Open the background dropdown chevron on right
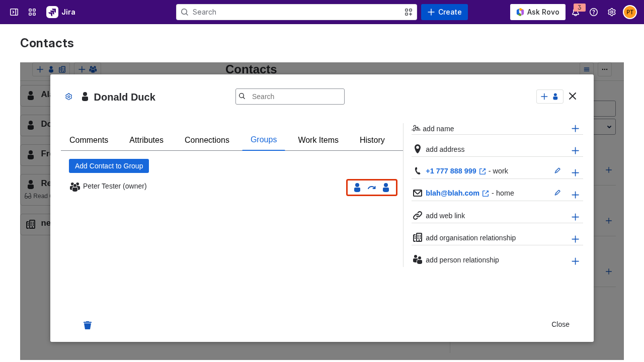Image resolution: width=644 pixels, height=362 pixels. tap(609, 126)
